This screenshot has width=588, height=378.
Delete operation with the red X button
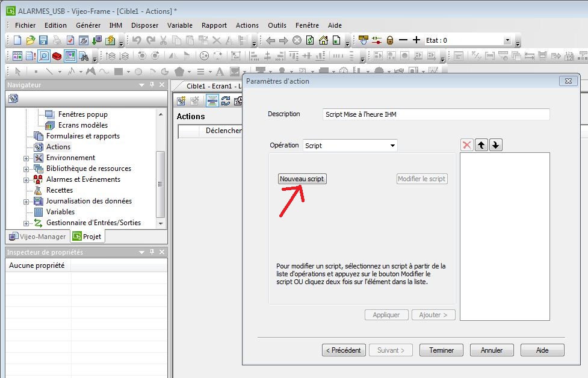pos(467,145)
